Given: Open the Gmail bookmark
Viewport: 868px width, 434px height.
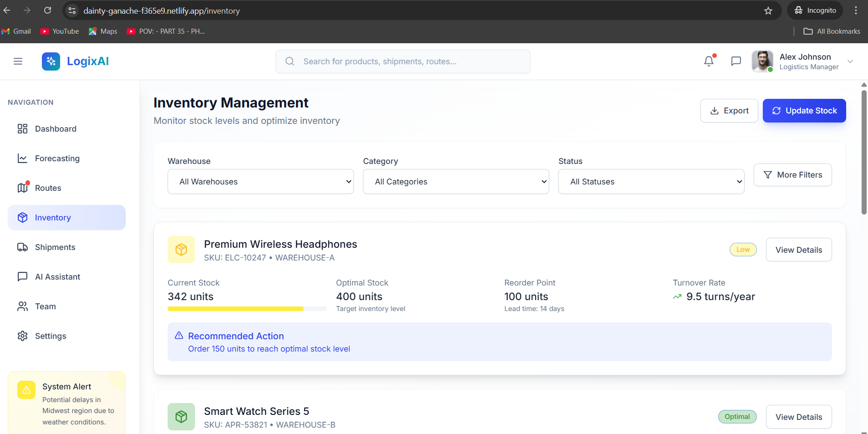Looking at the screenshot, I should pyautogui.click(x=16, y=31).
